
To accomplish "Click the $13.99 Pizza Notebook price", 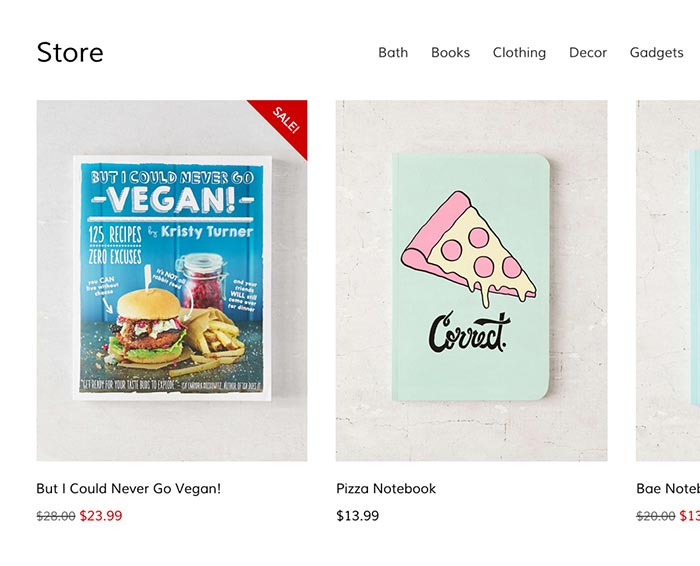I will (358, 516).
